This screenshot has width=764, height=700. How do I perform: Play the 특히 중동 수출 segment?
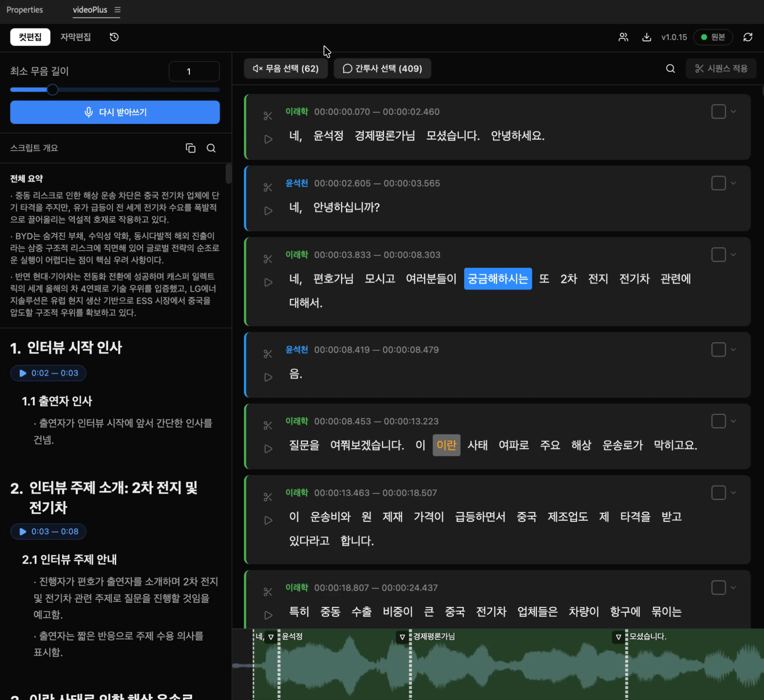[x=268, y=615]
